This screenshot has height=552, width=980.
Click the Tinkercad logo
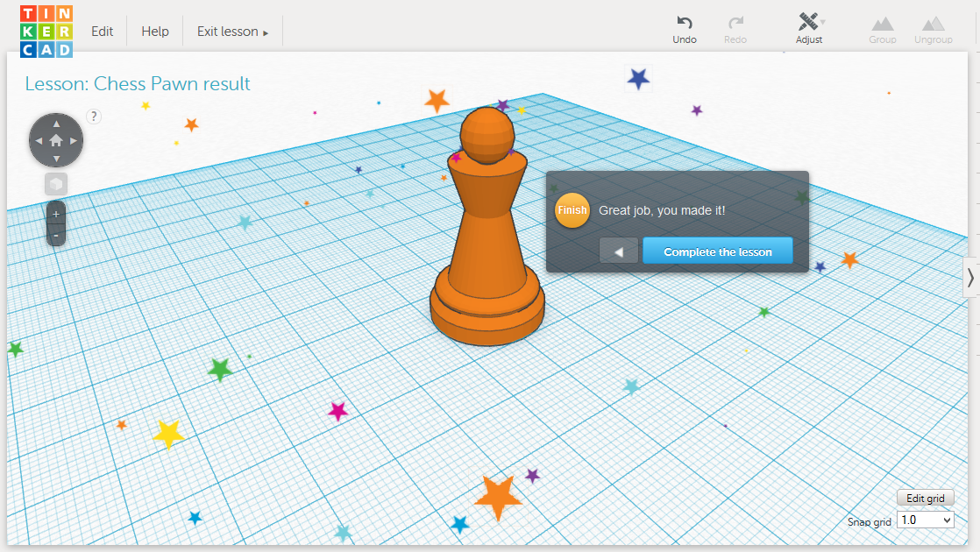tap(46, 32)
